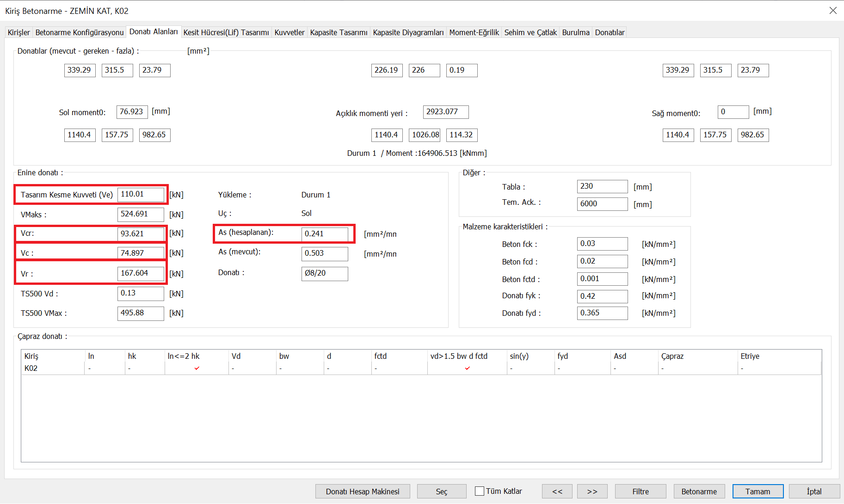Open the Filtre button
The image size is (844, 504).
click(x=640, y=492)
